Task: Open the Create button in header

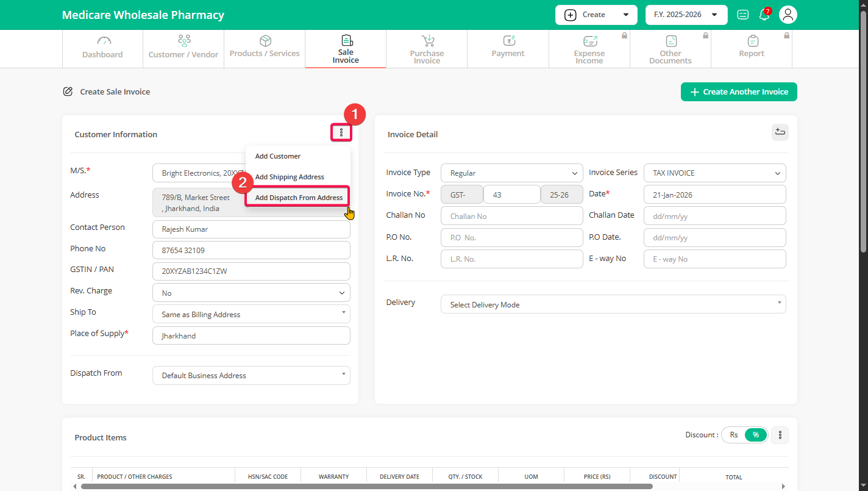Action: pyautogui.click(x=596, y=15)
